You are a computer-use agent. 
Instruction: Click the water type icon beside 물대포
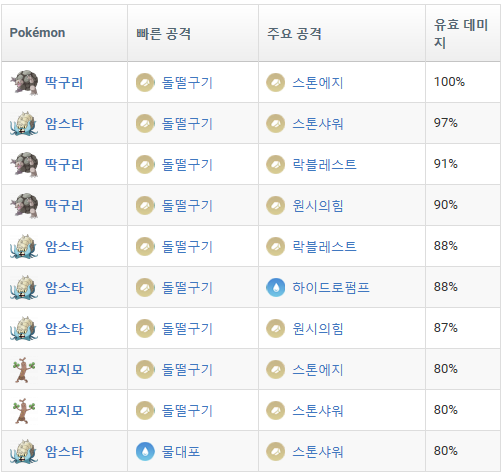click(145, 451)
